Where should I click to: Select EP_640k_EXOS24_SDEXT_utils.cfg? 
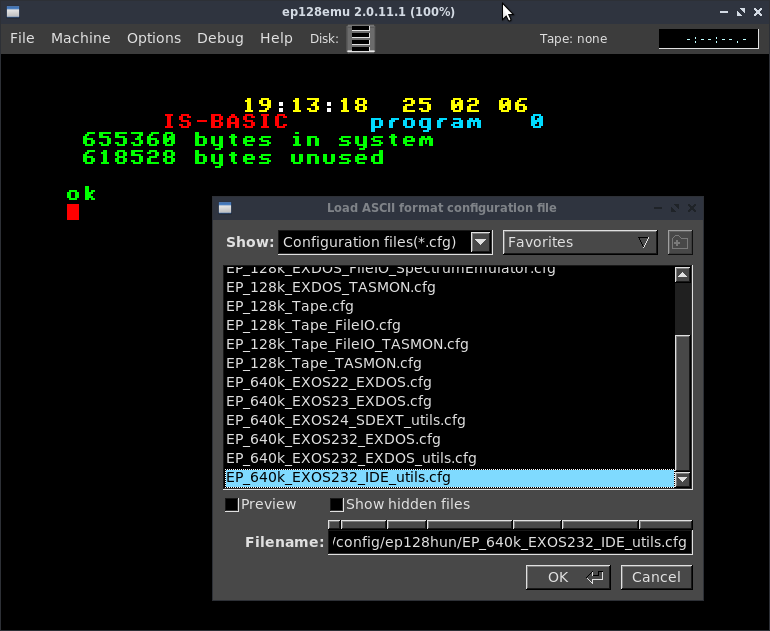[449, 420]
